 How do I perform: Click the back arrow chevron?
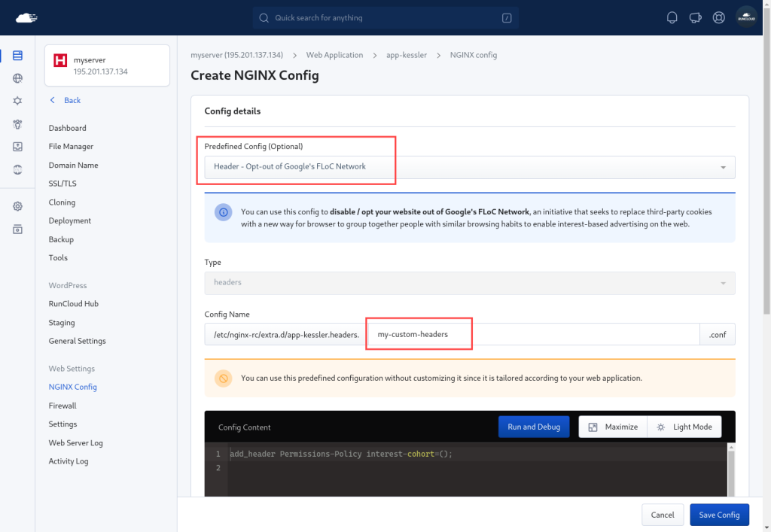(53, 100)
